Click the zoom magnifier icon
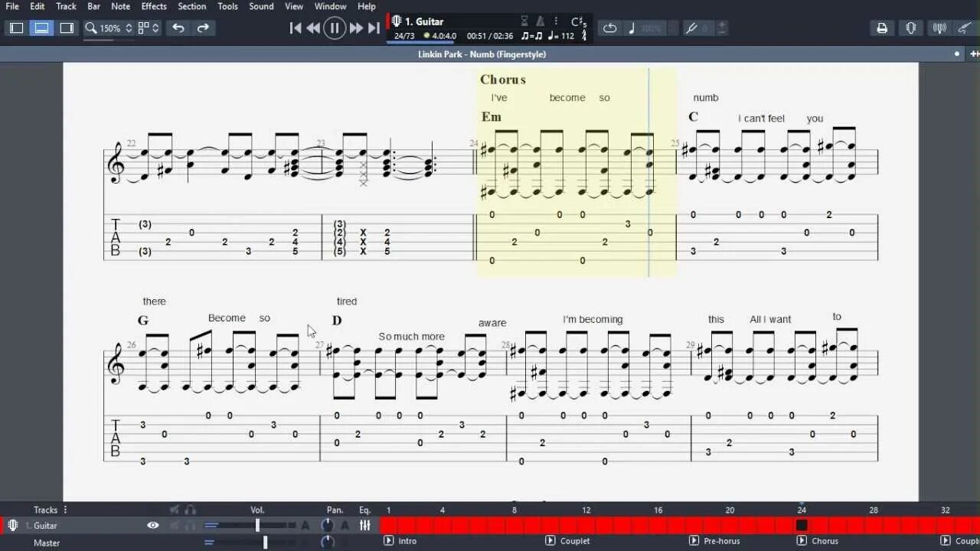This screenshot has height=551, width=980. (x=90, y=28)
